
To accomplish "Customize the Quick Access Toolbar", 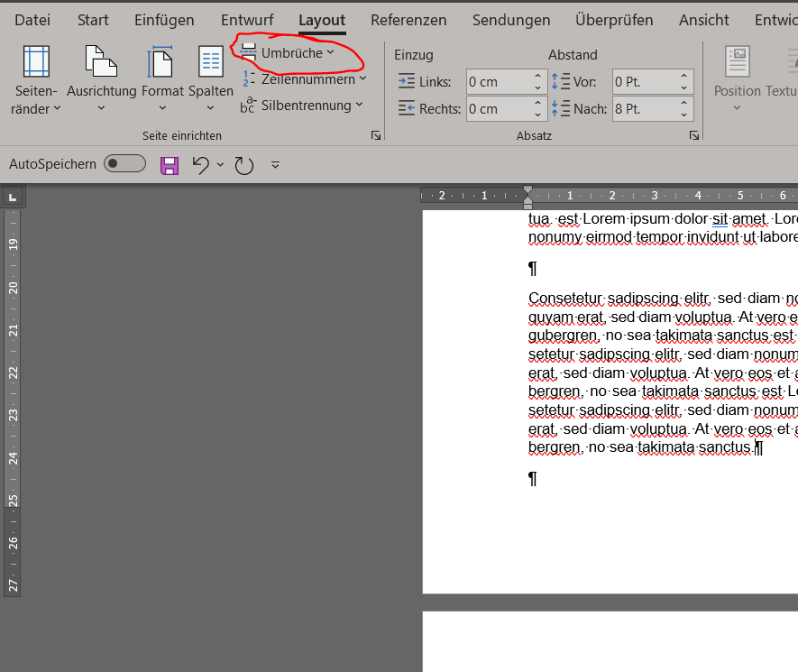I will click(x=275, y=165).
